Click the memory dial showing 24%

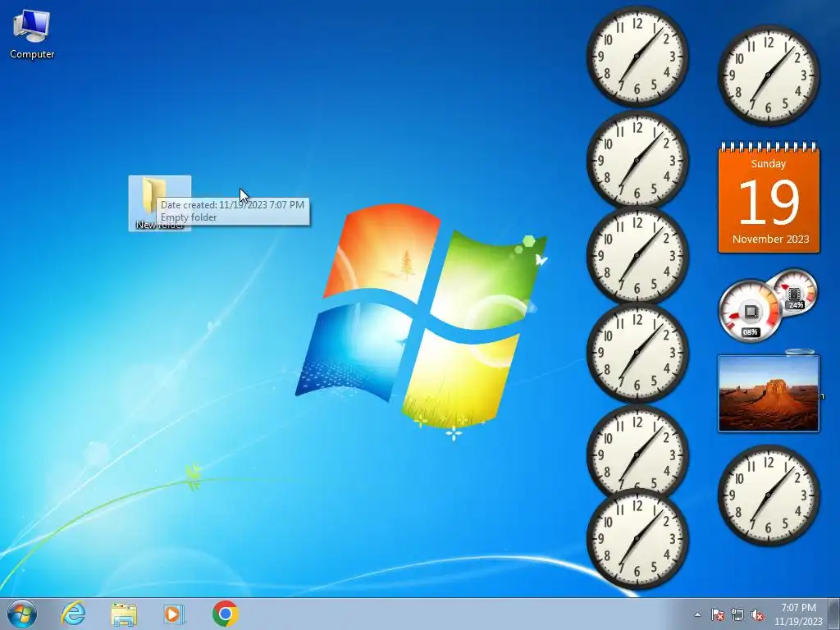(x=795, y=293)
